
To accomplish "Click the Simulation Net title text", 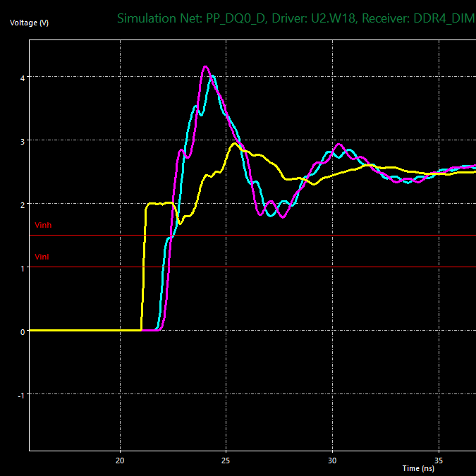I will pos(296,18).
